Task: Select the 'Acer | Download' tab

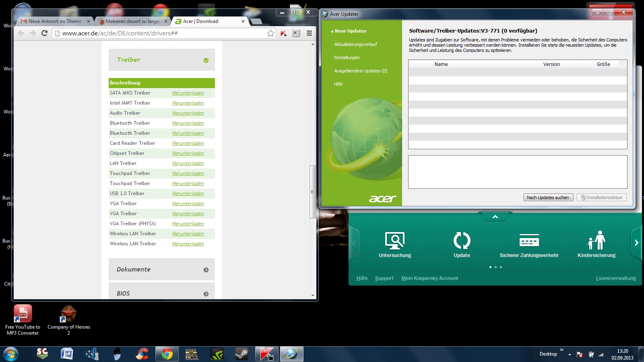Action: tap(209, 21)
